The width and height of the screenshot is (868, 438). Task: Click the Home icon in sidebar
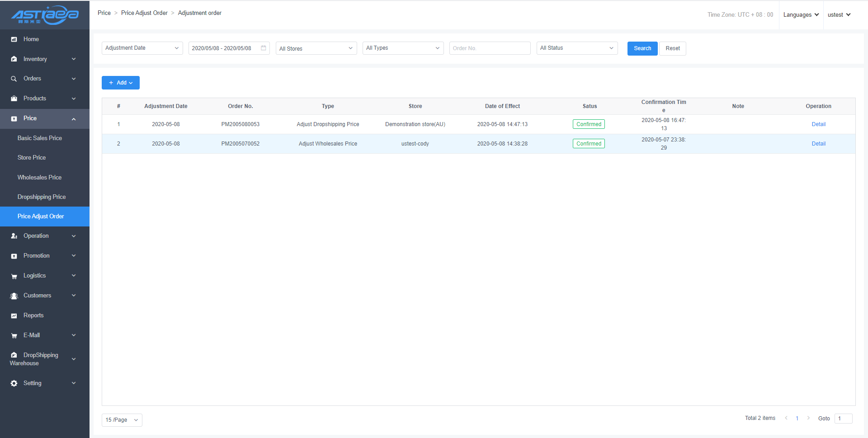14,39
